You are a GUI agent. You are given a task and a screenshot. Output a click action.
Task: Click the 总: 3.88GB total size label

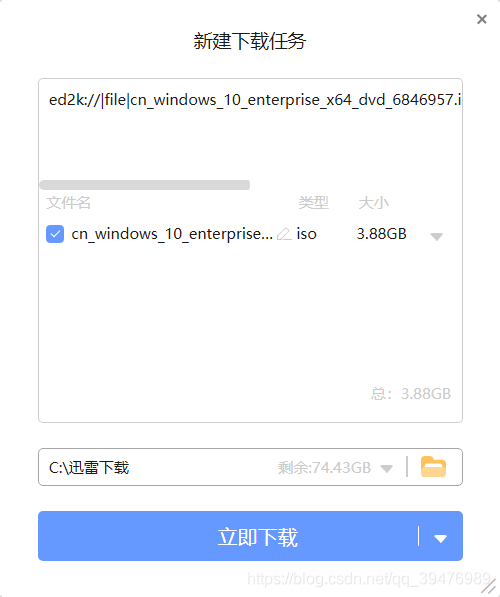tap(411, 394)
